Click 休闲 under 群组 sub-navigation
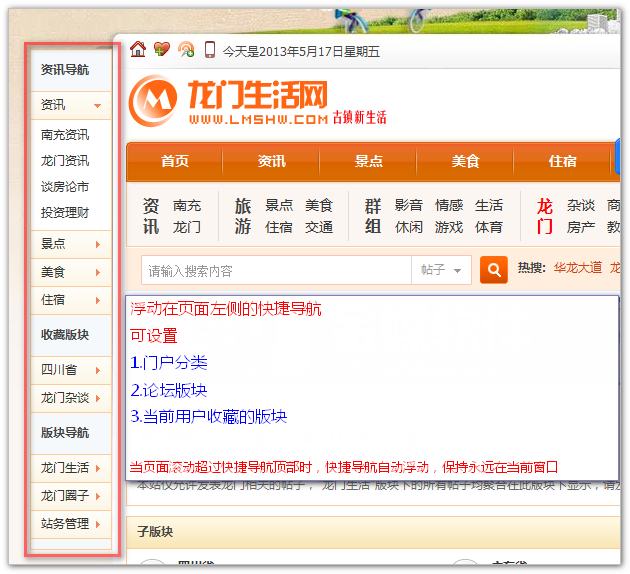630x574 pixels. 409,227
